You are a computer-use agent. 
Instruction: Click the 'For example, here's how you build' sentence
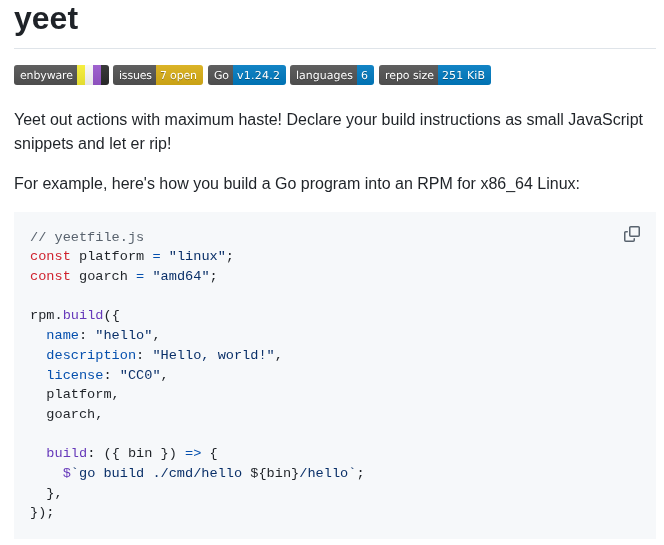tap(297, 184)
